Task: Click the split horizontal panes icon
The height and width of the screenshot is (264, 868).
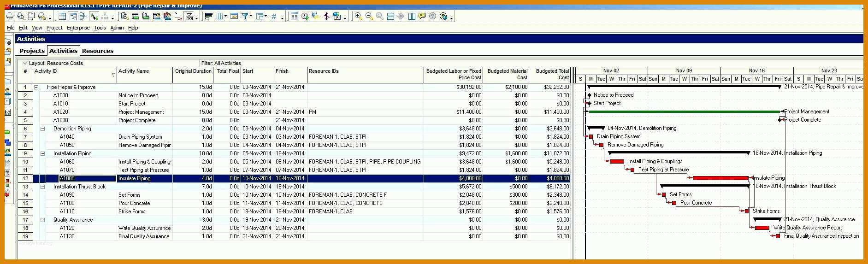Action: [x=390, y=16]
